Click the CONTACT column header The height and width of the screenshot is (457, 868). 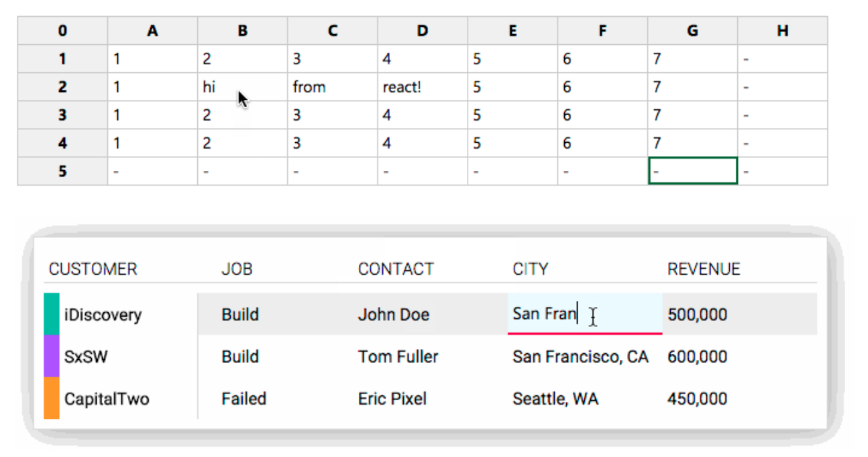[x=396, y=269]
